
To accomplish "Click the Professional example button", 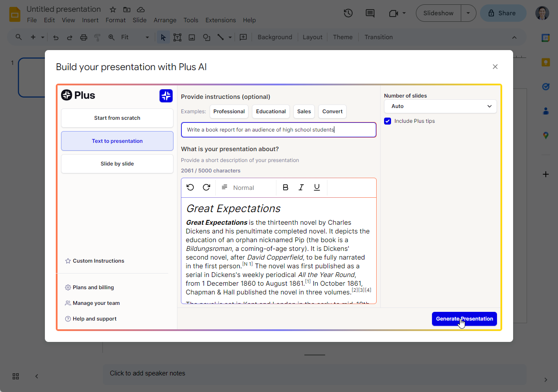I will [x=229, y=112].
